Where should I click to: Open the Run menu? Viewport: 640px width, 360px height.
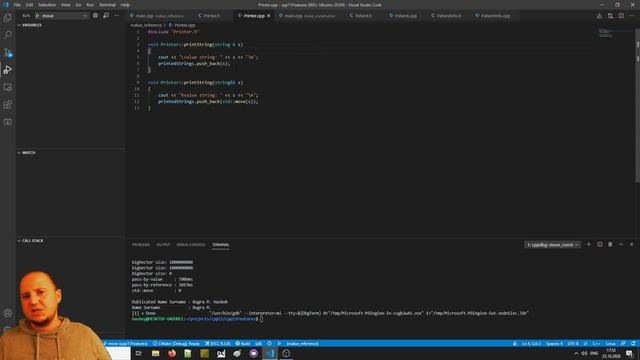pyautogui.click(x=90, y=5)
